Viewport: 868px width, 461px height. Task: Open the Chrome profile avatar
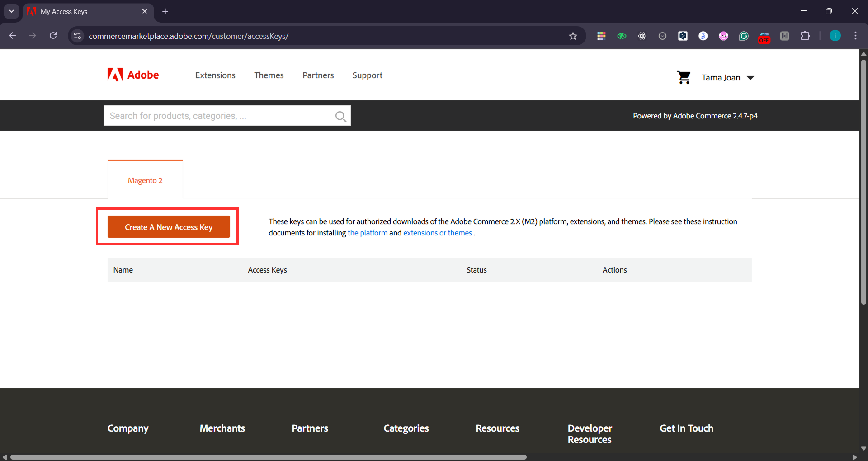pyautogui.click(x=835, y=36)
